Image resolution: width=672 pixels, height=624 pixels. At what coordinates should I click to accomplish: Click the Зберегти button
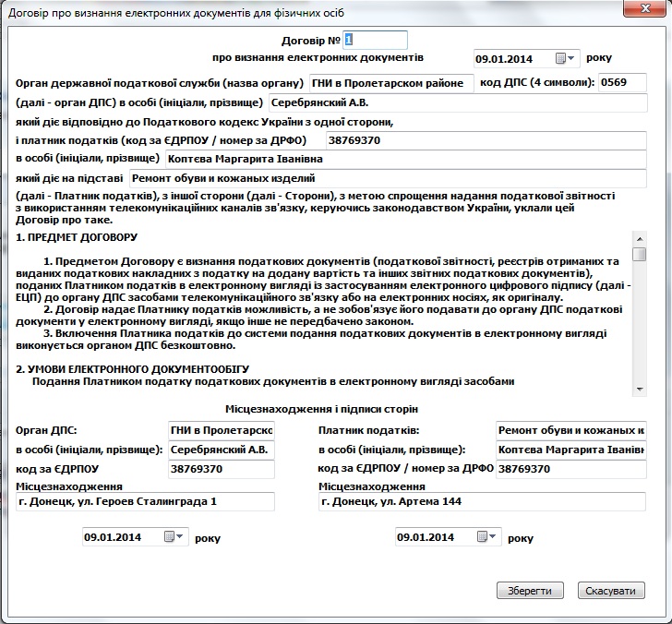point(529,591)
